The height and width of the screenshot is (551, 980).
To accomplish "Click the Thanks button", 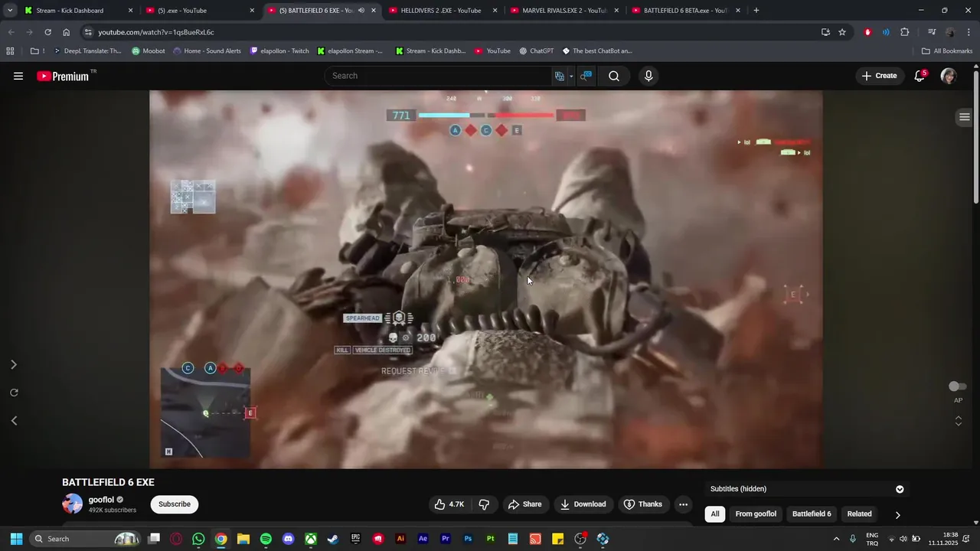I will [x=643, y=504].
